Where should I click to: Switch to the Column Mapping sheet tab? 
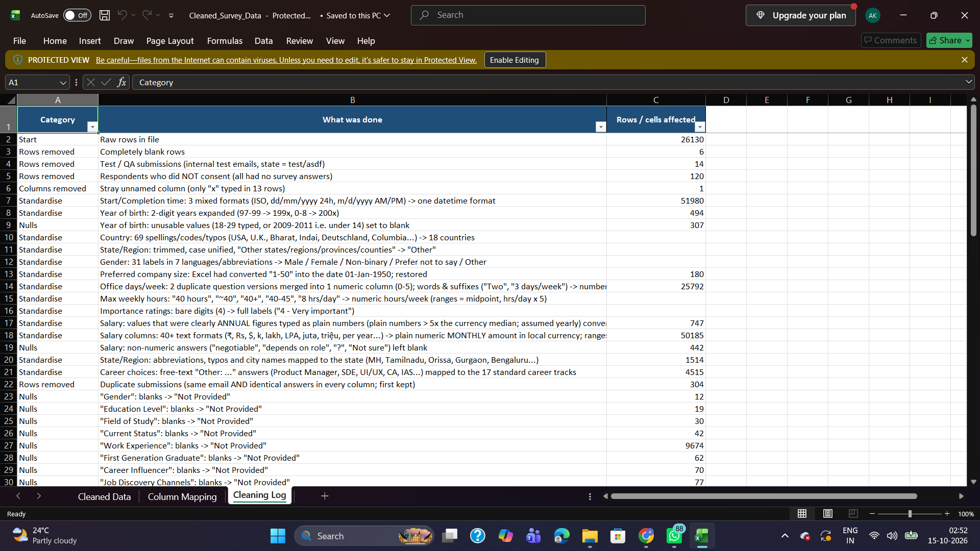(182, 496)
